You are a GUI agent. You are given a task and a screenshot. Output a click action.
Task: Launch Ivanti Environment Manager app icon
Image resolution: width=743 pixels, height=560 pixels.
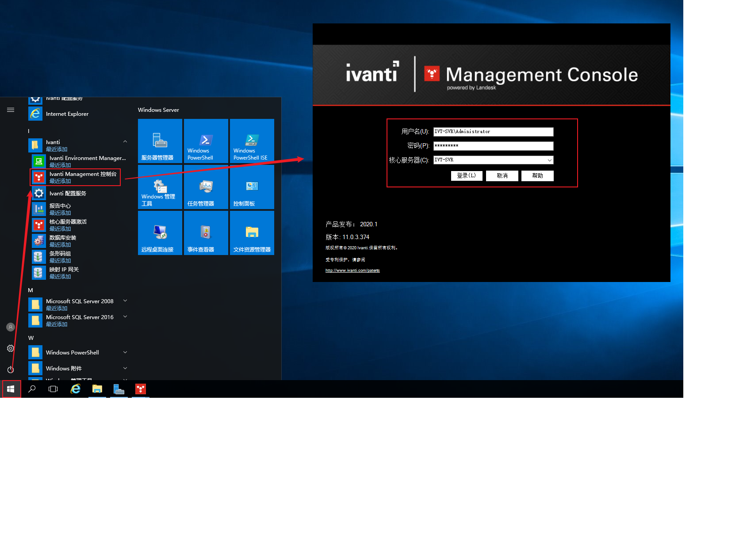[x=39, y=161]
